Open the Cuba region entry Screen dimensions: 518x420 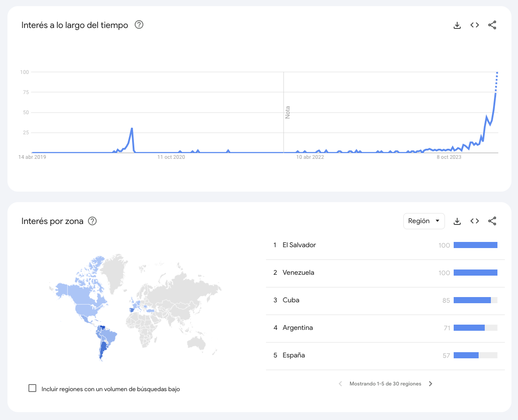291,300
